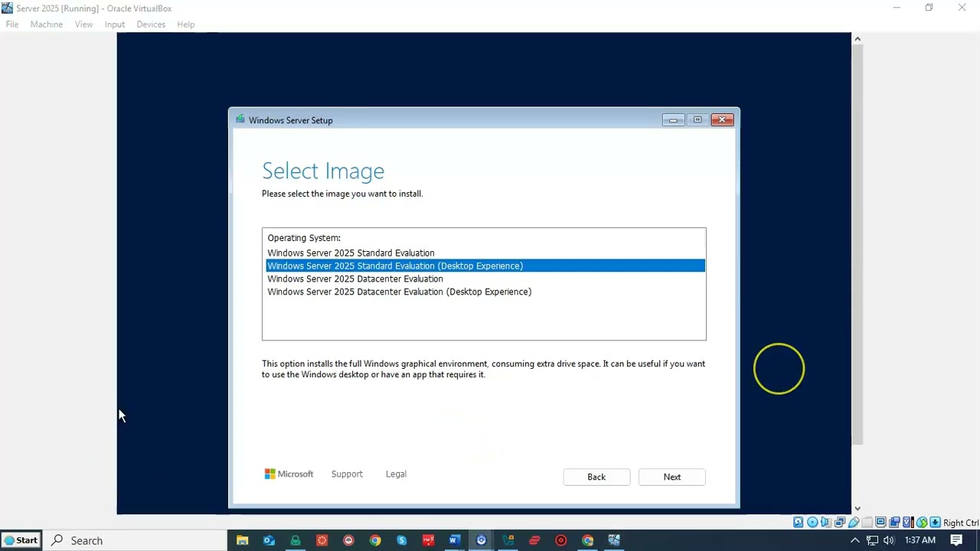980x551 pixels.
Task: Open Google Chrome from the taskbar
Action: click(x=375, y=540)
